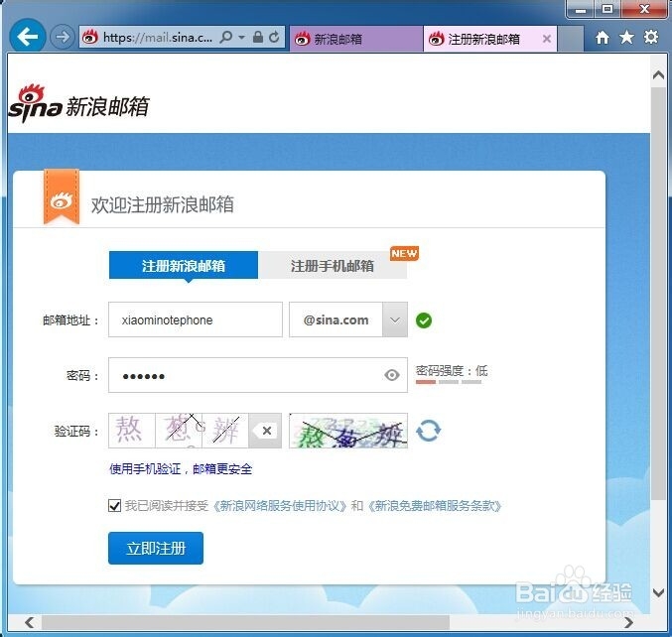The image size is (672, 637).
Task: Uncheck the 我已阅读并接受 agreement checkbox
Action: [x=114, y=505]
